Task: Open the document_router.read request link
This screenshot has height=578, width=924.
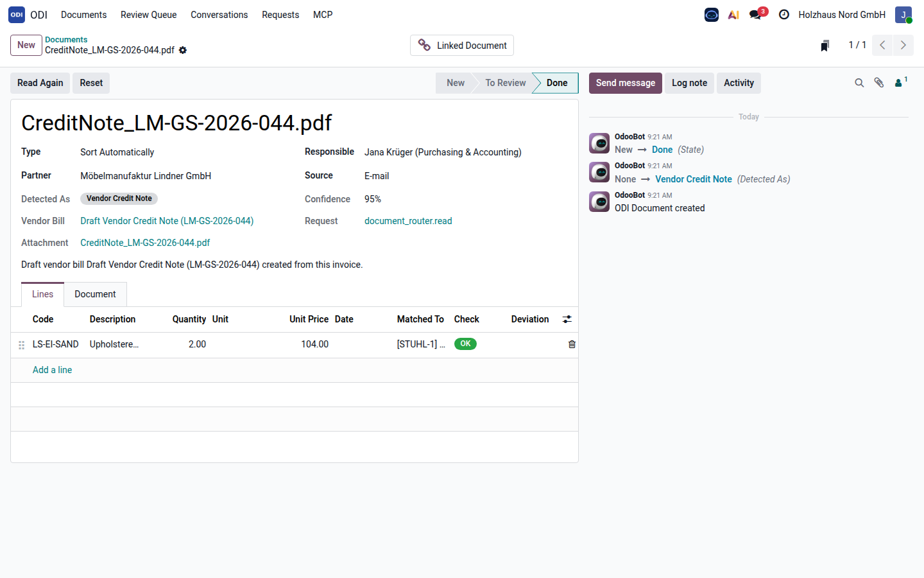Action: pyautogui.click(x=408, y=221)
